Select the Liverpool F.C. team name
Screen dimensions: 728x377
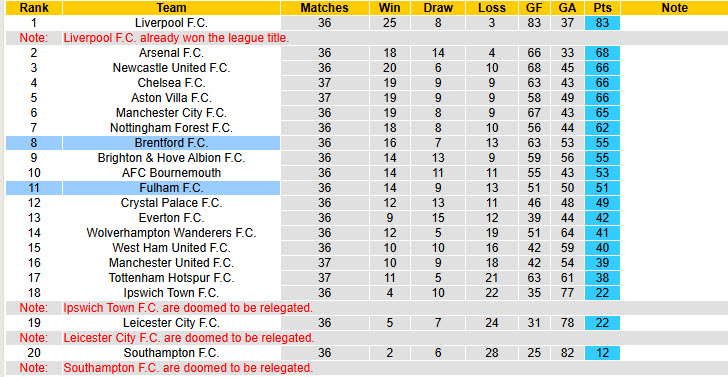pos(171,23)
